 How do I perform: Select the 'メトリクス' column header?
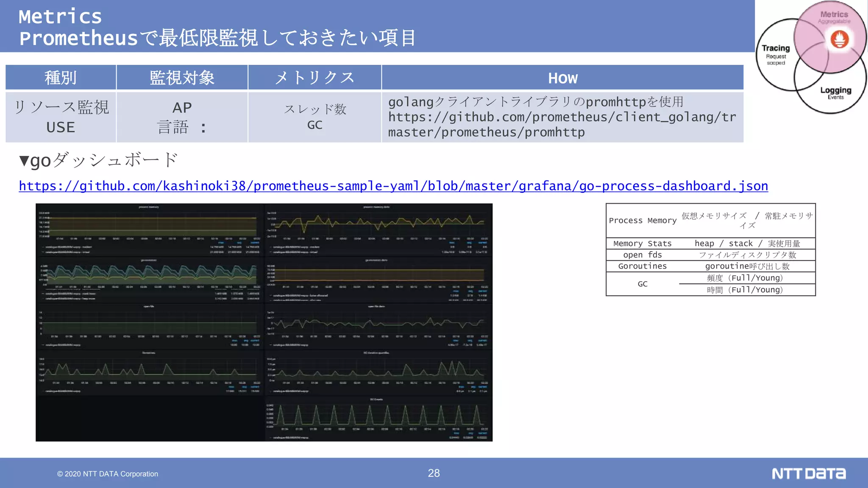(x=314, y=78)
